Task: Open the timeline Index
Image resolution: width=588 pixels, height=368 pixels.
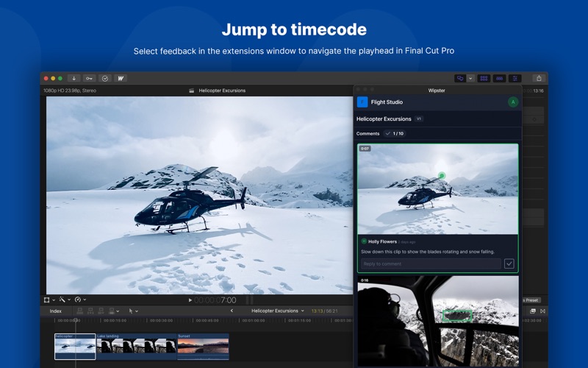Action: [x=56, y=311]
